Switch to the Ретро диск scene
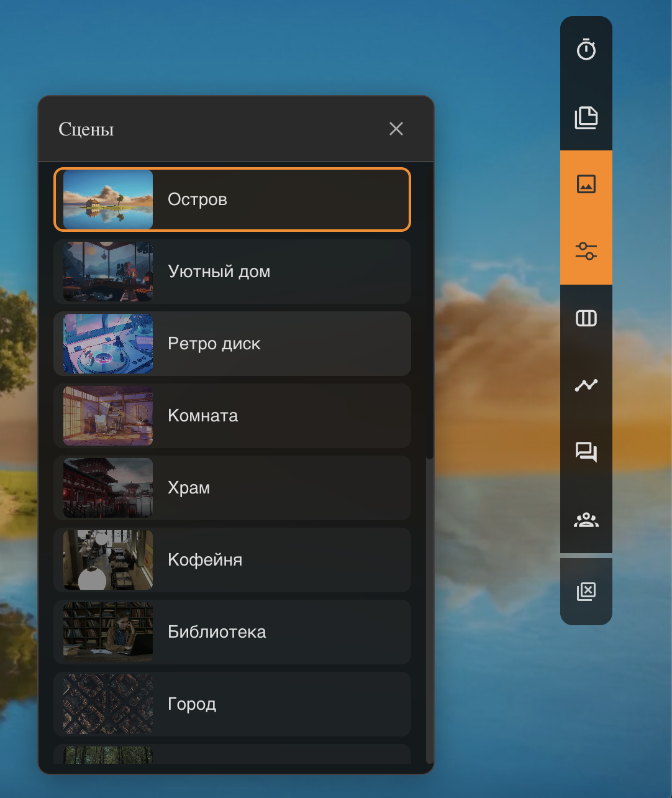Viewport: 672px width, 798px height. point(232,344)
